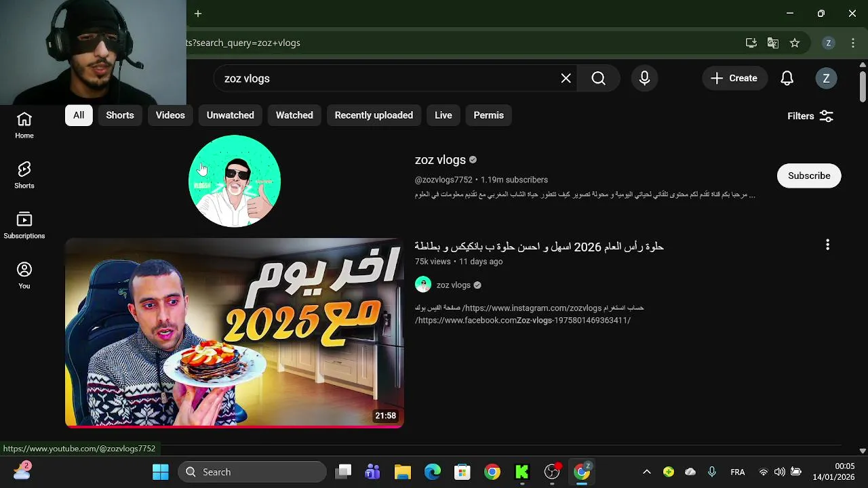The height and width of the screenshot is (488, 868).
Task: Open the Windows taskbar Search box
Action: click(252, 472)
